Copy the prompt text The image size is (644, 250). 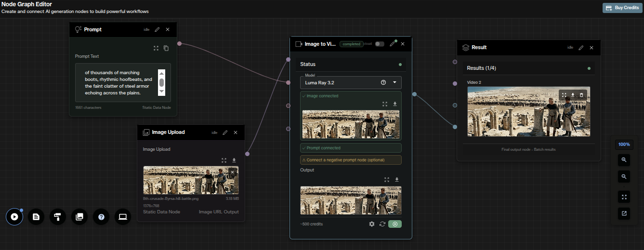pos(166,48)
